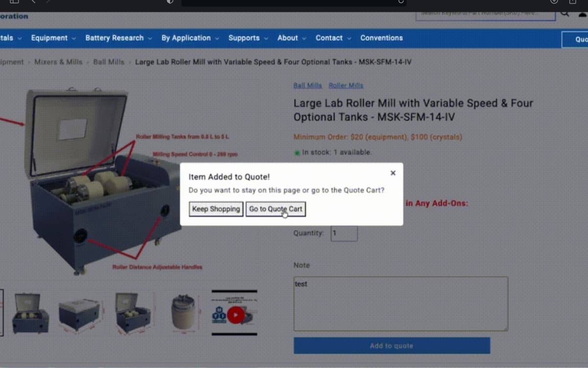This screenshot has width=588, height=368.
Task: Open the Roller Mills category link
Action: coord(345,85)
